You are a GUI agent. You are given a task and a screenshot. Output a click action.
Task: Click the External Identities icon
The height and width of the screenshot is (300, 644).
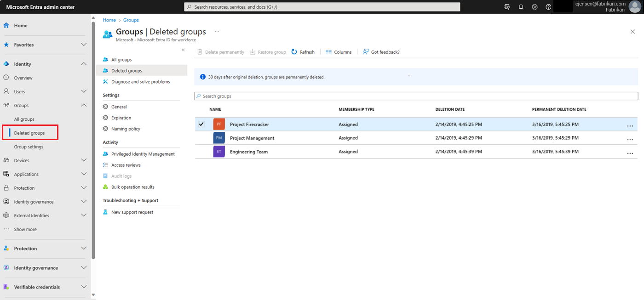[x=6, y=216]
